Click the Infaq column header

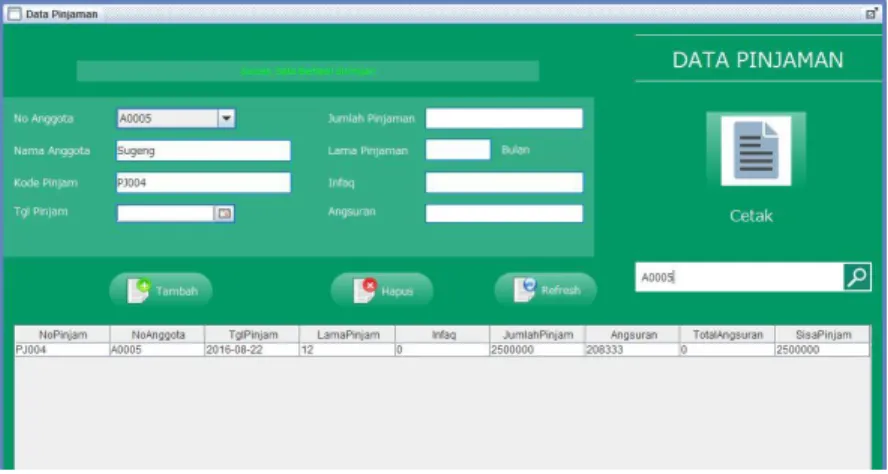(443, 335)
